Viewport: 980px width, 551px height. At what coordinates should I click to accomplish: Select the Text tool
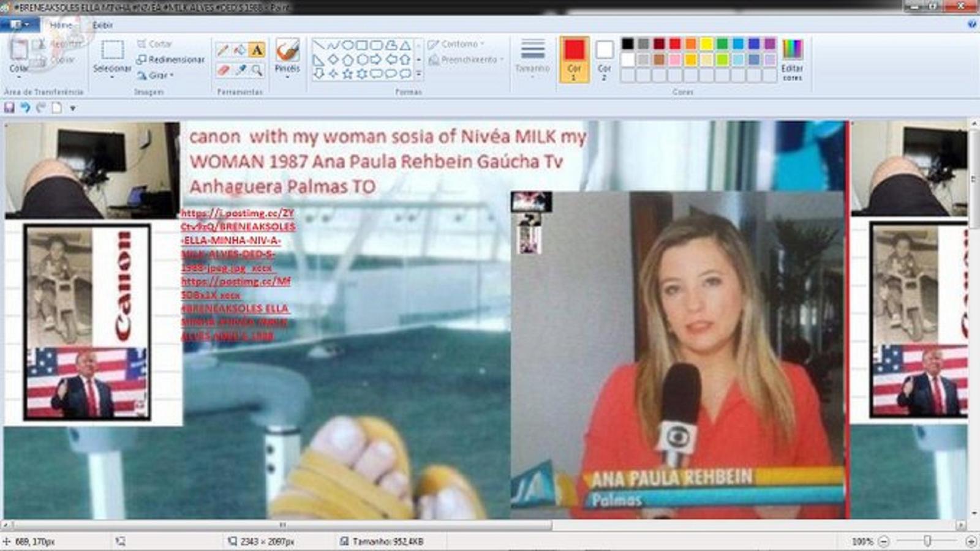click(x=257, y=50)
